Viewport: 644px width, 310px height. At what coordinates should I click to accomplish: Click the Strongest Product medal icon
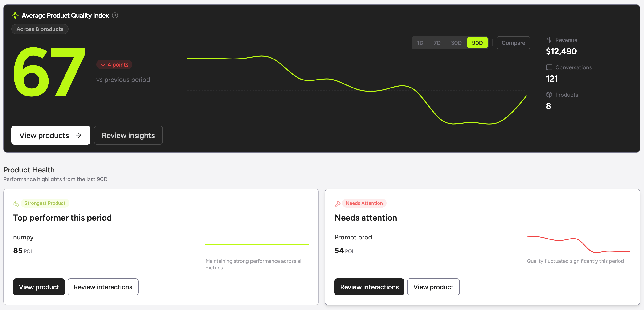[x=16, y=204]
